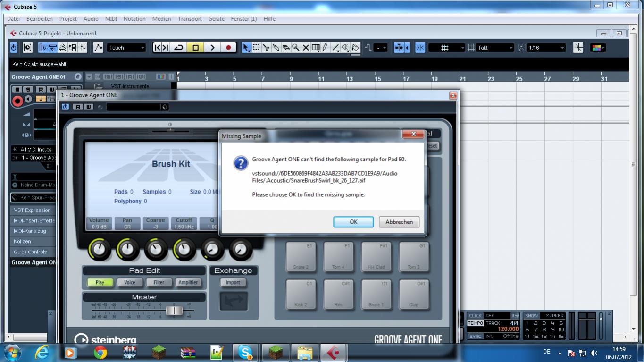Open the Filter section in Pad Edit
Image resolution: width=644 pixels, height=362 pixels.
click(x=159, y=282)
